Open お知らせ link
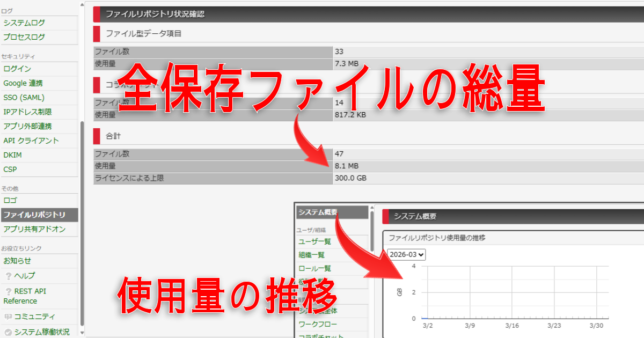Viewport: 644px width, 338px height. [17, 261]
